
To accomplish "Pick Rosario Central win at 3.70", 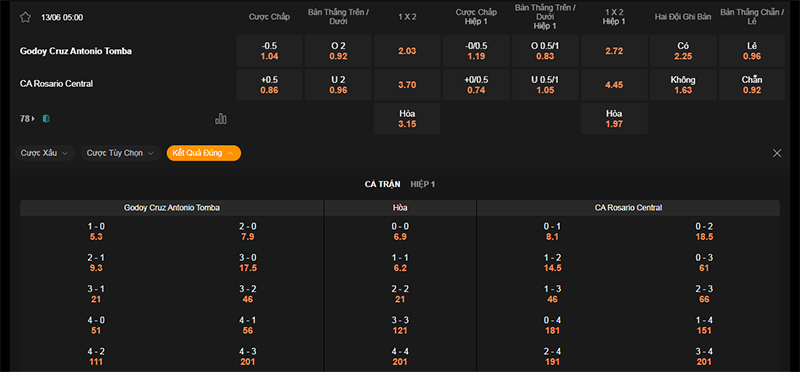I will pyautogui.click(x=407, y=85).
